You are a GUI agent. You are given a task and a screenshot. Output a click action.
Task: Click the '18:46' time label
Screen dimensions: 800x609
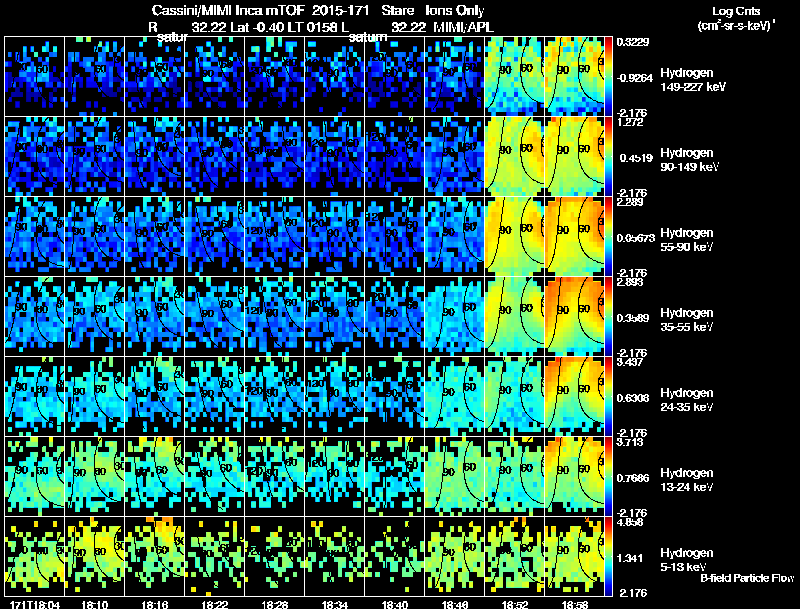[455, 604]
